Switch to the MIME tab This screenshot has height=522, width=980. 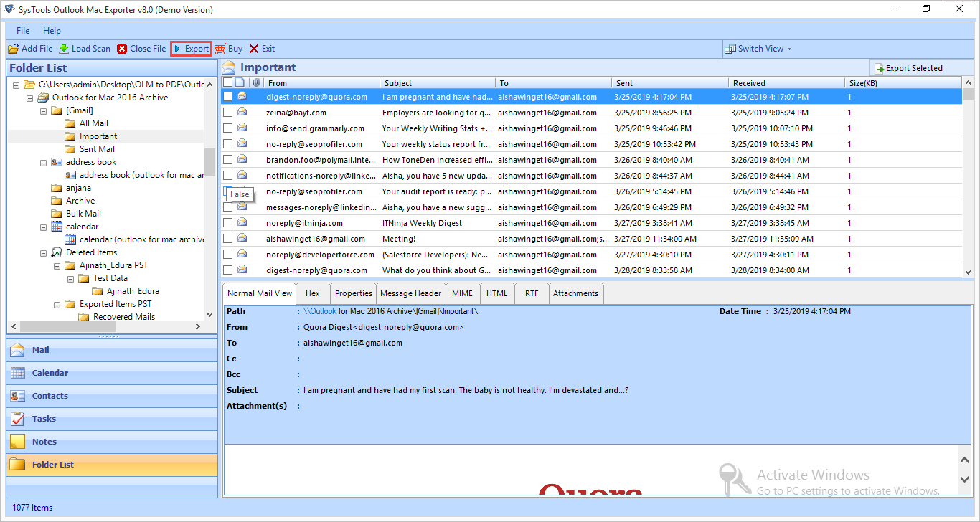[x=462, y=293]
